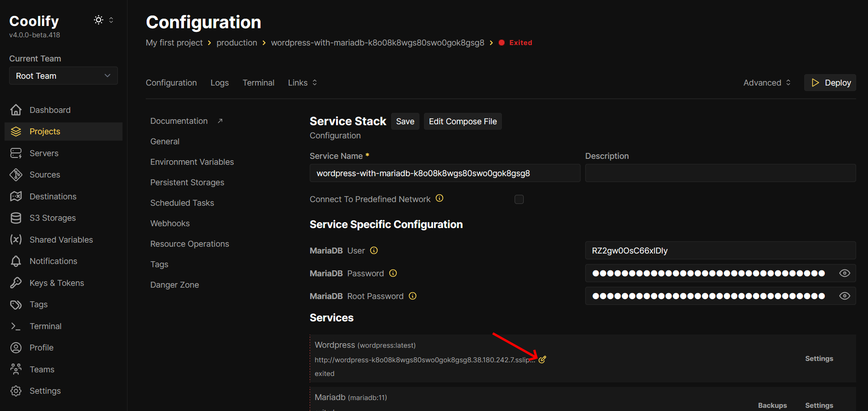Switch to the Logs tab

(220, 82)
